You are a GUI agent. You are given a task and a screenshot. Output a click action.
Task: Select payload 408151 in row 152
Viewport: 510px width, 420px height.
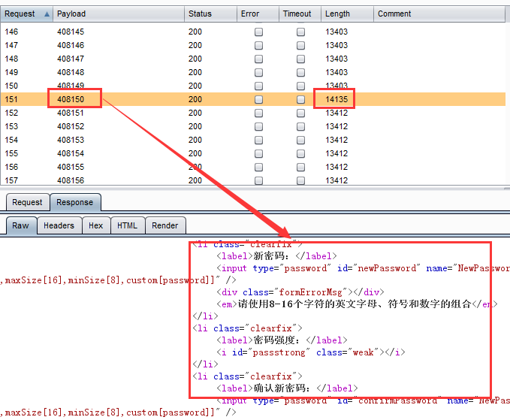pyautogui.click(x=71, y=113)
